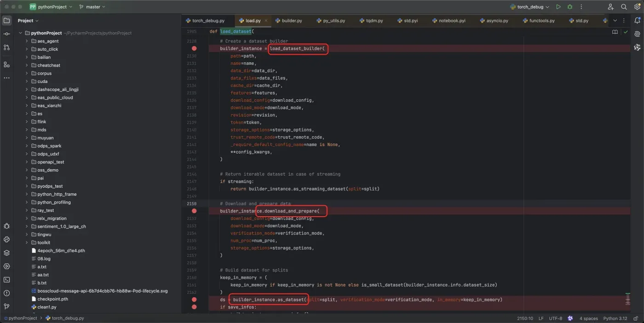644x323 pixels.
Task: Switch to torch_debug.py tab
Action: click(205, 21)
